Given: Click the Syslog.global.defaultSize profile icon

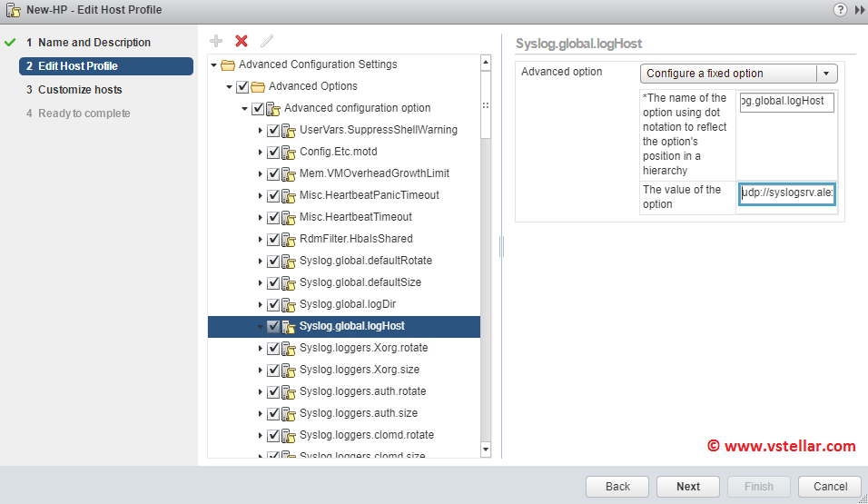Looking at the screenshot, I should [289, 282].
